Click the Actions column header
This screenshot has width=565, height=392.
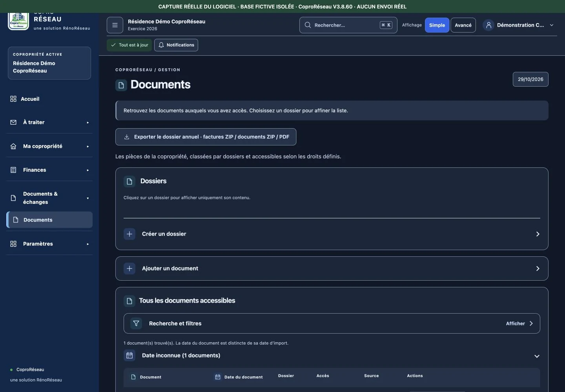click(x=415, y=376)
